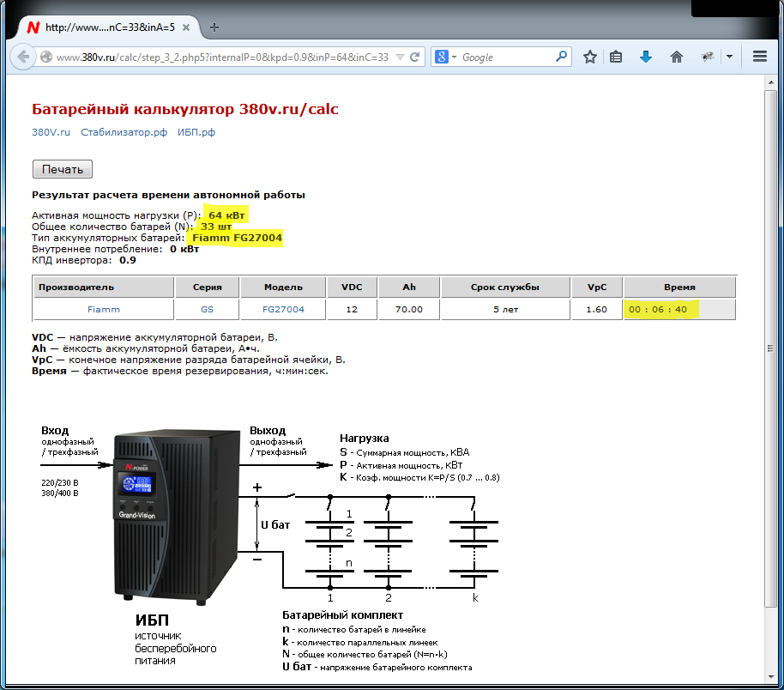784x690 pixels.
Task: Click the highlighted 64 кВт value
Action: pyautogui.click(x=226, y=215)
